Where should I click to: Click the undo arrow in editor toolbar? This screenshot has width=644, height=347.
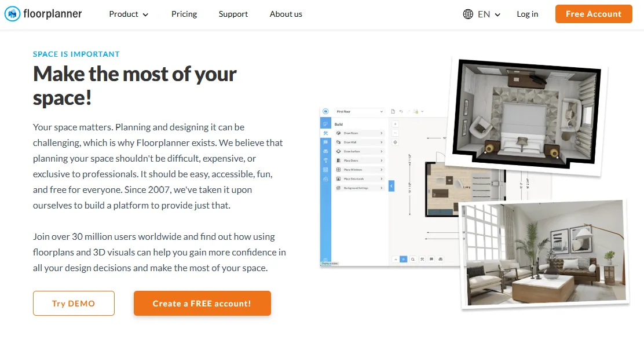401,111
